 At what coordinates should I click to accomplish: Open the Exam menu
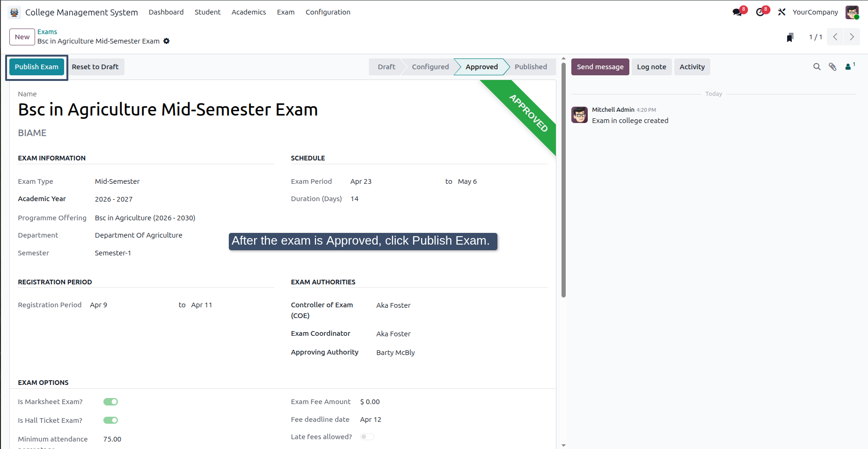(x=285, y=12)
